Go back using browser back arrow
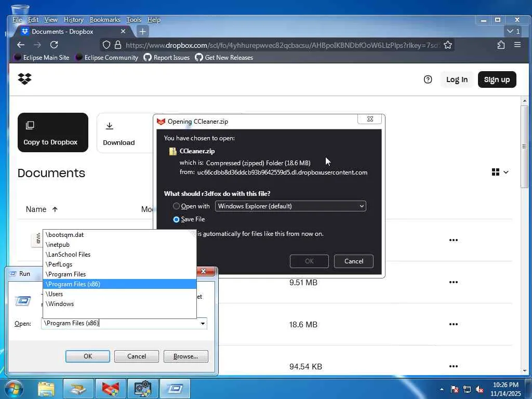The height and width of the screenshot is (399, 532). [x=21, y=45]
